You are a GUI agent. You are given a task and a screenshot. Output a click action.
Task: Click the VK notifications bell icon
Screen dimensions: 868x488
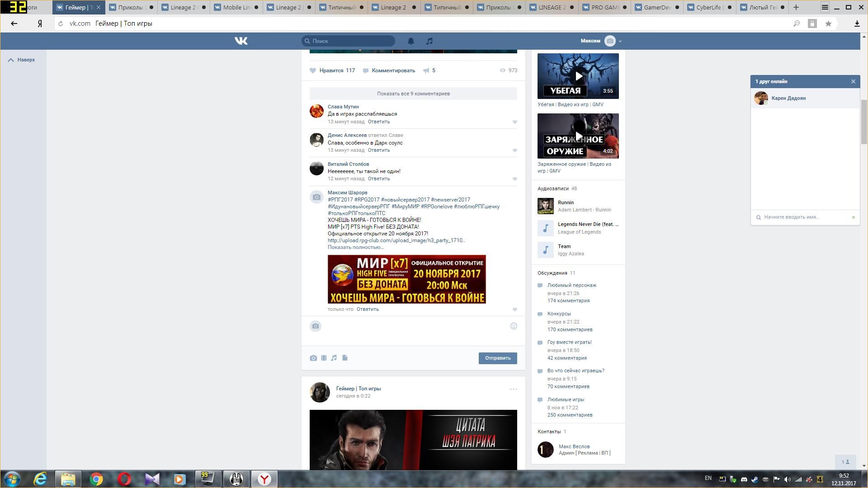[410, 41]
